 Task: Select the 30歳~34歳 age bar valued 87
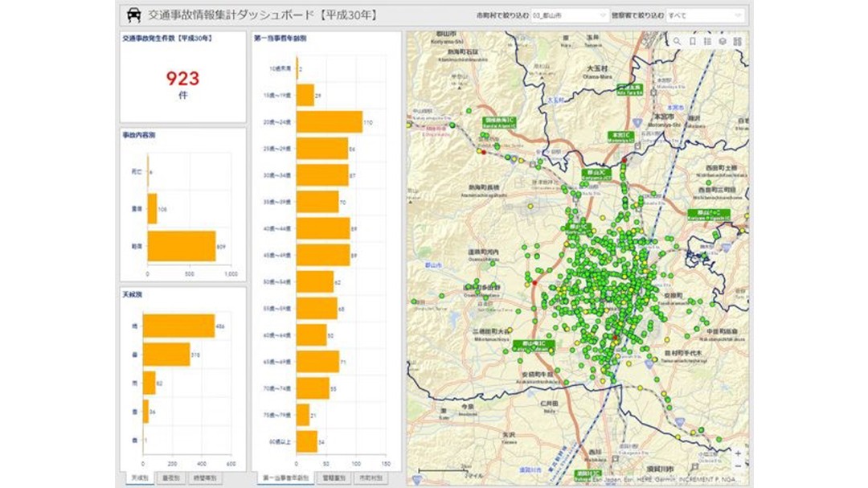(x=323, y=175)
